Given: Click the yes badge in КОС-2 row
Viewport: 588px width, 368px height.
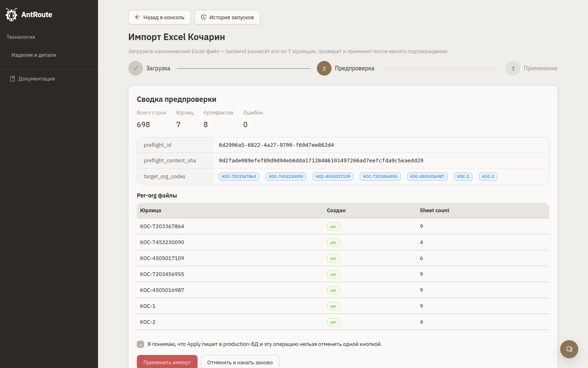Looking at the screenshot, I should point(333,322).
